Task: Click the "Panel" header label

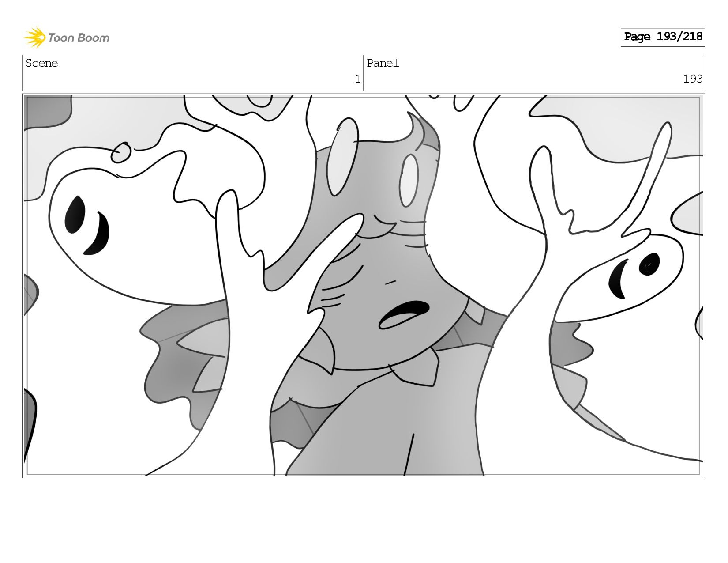Action: pos(383,63)
